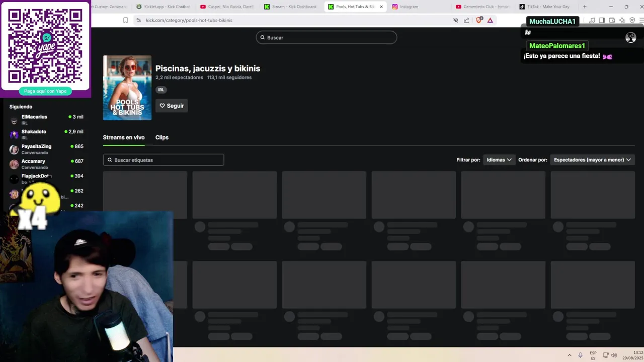Click PayasitaZing avatar icon in sidebar
Image resolution: width=644 pixels, height=362 pixels.
coord(14,149)
